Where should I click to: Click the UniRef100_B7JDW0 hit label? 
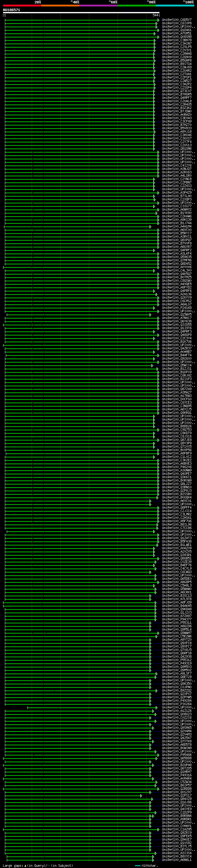tap(176, 111)
